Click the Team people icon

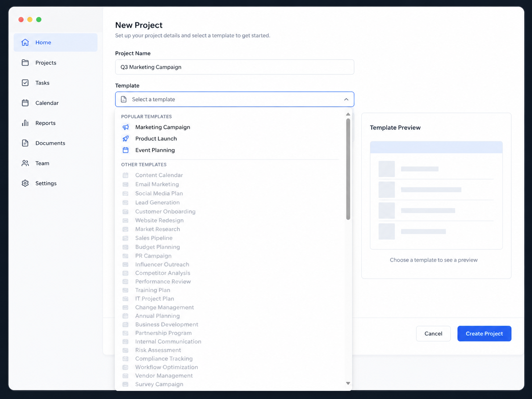coord(25,163)
